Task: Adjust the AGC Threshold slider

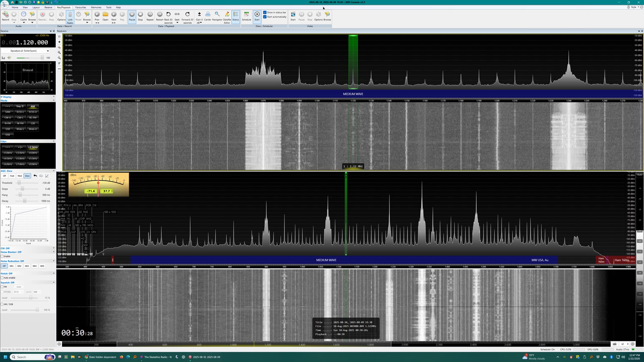Action: [19, 183]
